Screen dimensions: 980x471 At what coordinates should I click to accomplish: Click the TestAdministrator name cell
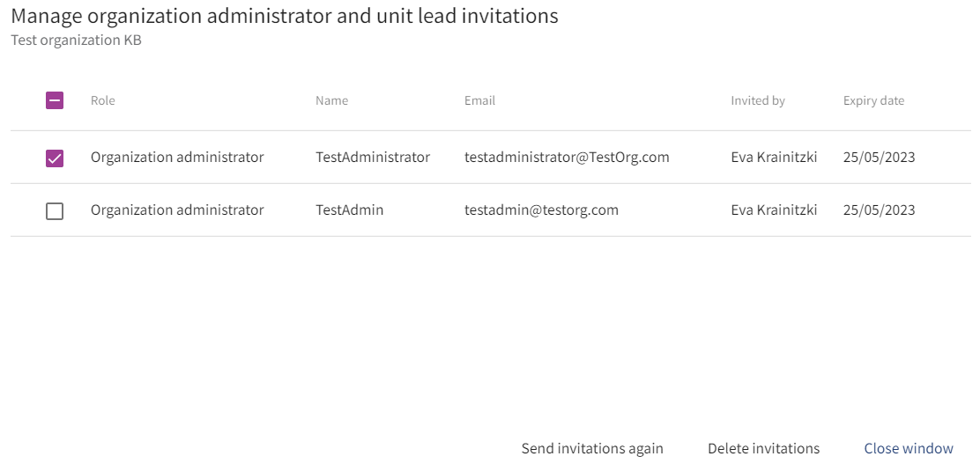click(373, 158)
